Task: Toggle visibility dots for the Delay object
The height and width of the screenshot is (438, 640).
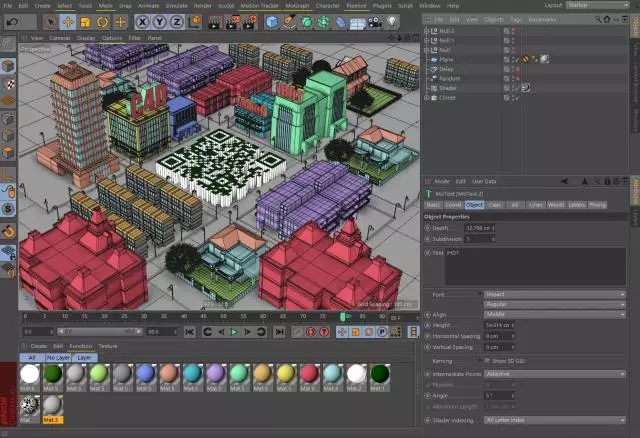Action: click(x=513, y=68)
